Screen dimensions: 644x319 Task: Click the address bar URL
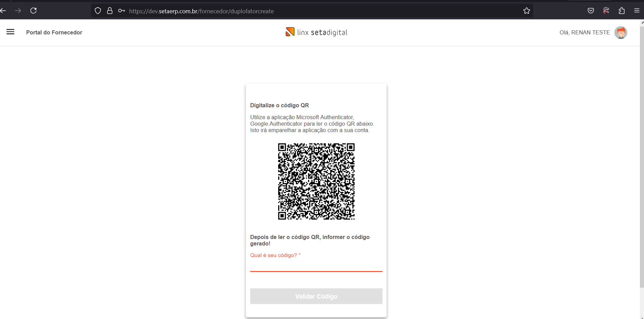click(201, 11)
